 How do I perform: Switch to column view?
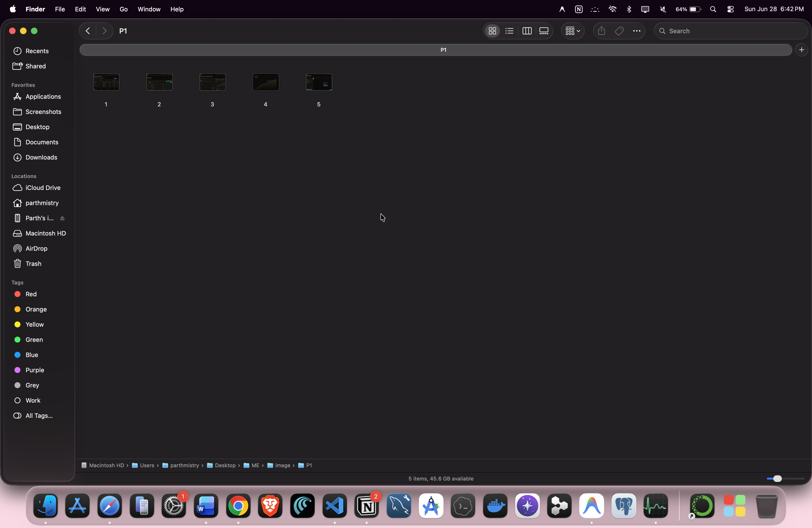[x=527, y=31]
